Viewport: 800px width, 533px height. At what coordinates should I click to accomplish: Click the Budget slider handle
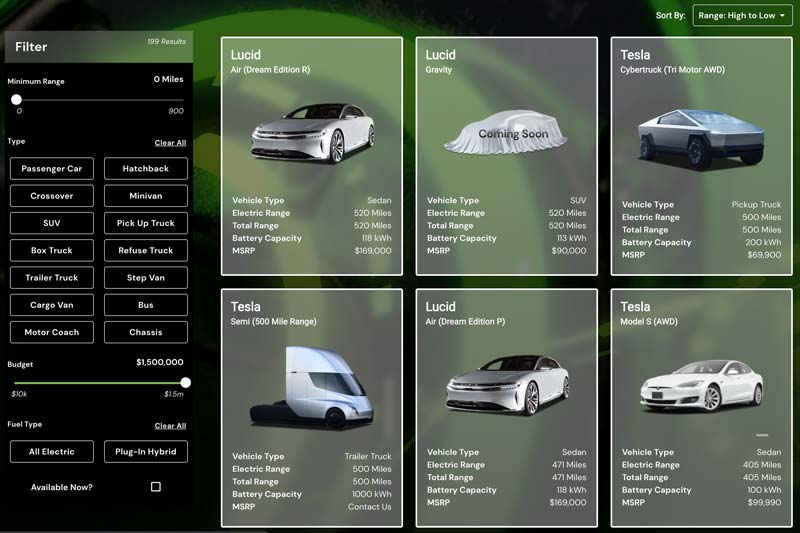click(186, 383)
